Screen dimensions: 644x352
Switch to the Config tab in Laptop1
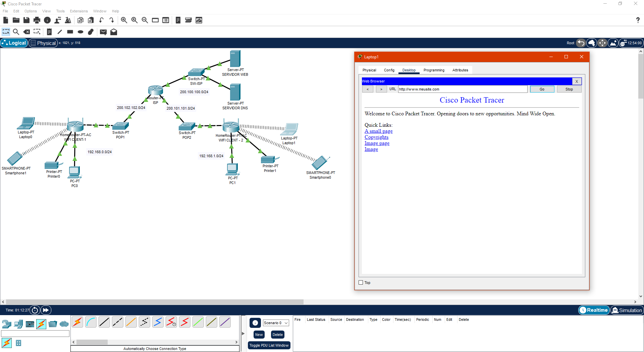coord(389,70)
